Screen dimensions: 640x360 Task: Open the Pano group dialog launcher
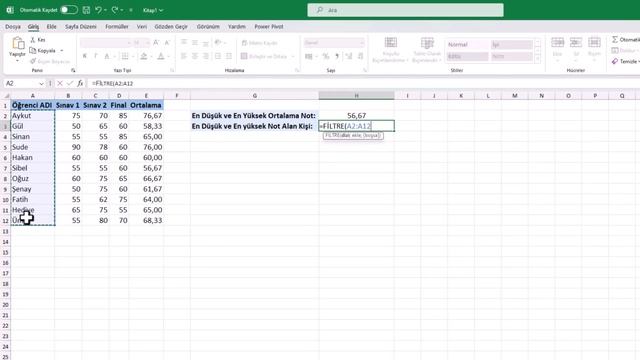(x=73, y=70)
